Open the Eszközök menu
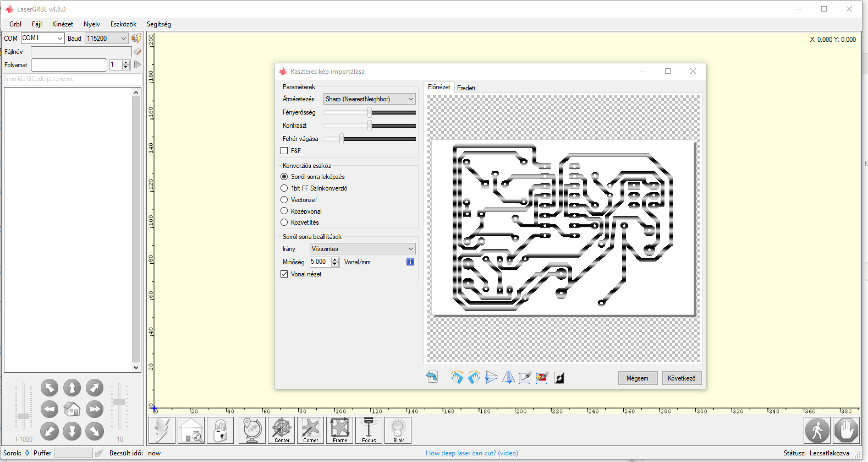Image resolution: width=868 pixels, height=462 pixels. point(123,24)
